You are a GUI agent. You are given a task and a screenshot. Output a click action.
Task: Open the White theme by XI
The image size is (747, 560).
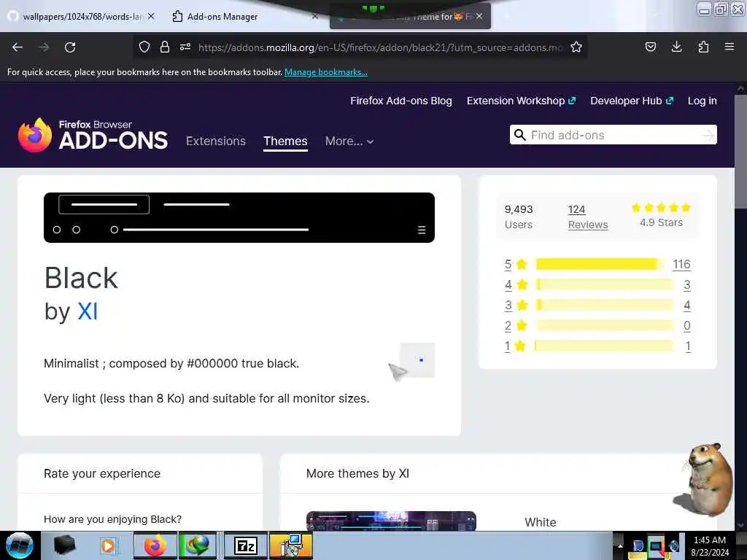tap(541, 522)
